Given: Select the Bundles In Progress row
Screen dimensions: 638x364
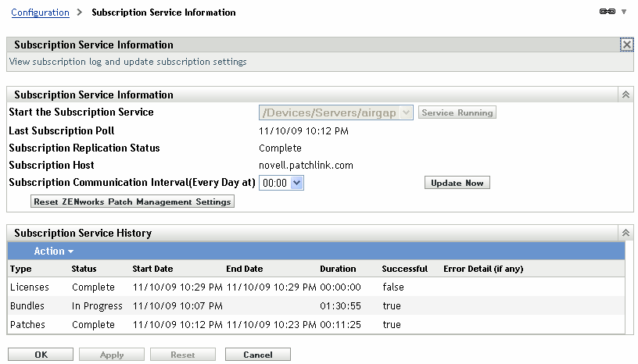Looking at the screenshot, I should click(x=27, y=306).
